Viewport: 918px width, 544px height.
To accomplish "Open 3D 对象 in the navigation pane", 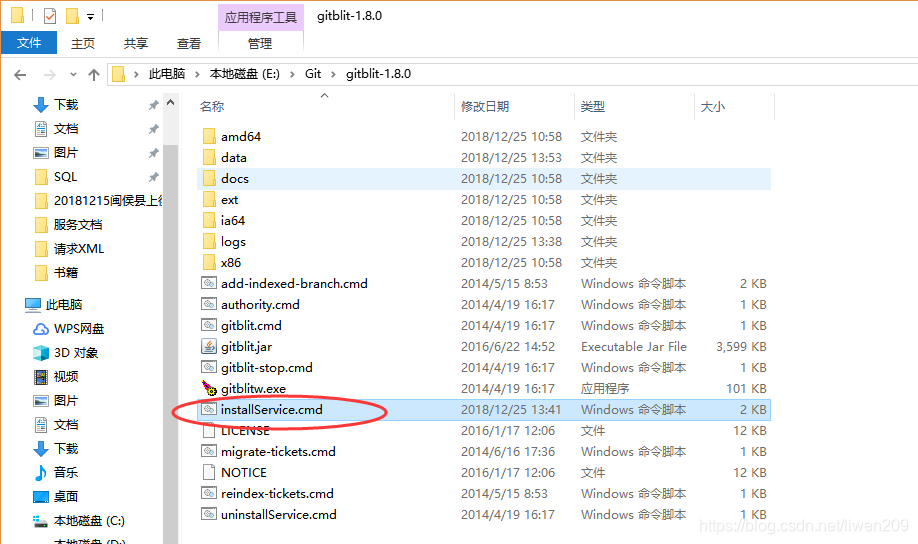I will (76, 353).
